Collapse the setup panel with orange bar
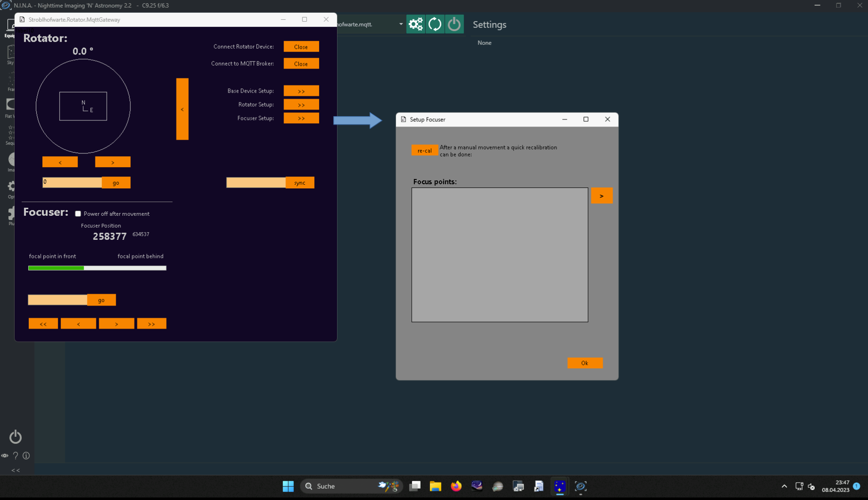The image size is (868, 500). (182, 109)
